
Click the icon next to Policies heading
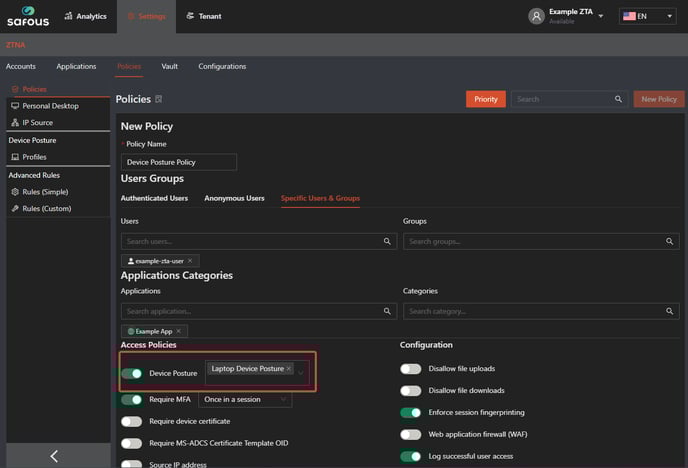(x=159, y=99)
